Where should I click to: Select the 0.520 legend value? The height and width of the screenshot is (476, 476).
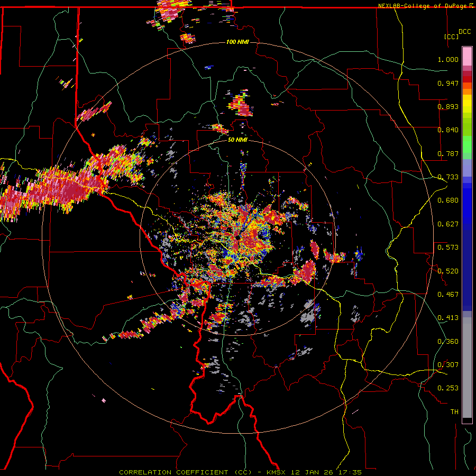tap(448, 271)
